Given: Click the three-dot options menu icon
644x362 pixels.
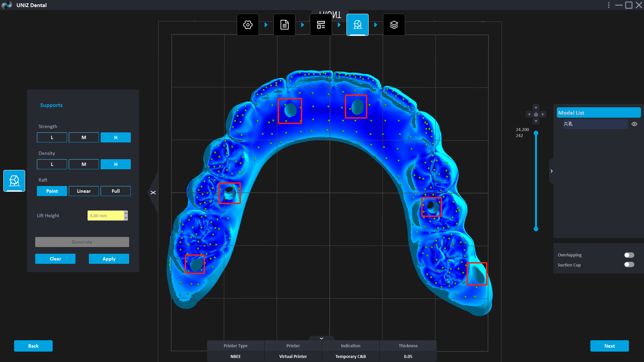Looking at the screenshot, I should (x=608, y=5).
